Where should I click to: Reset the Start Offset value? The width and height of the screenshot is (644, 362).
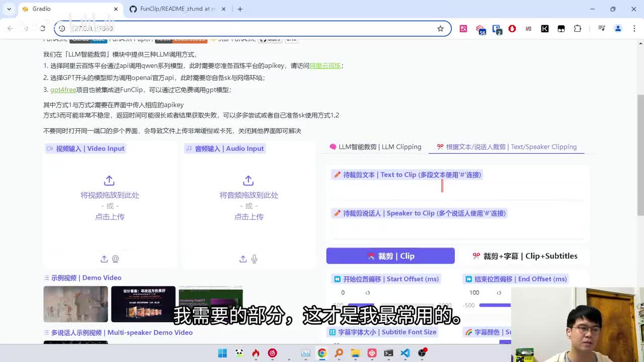(x=367, y=293)
